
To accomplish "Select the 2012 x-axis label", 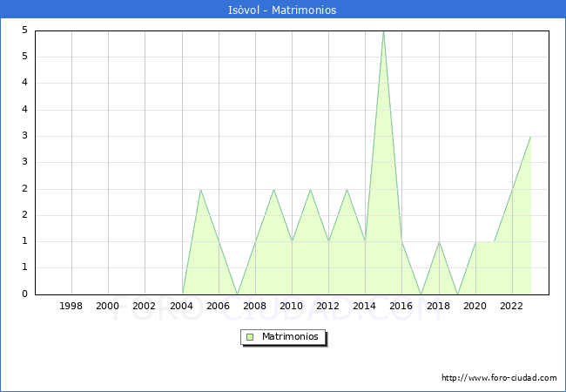I will click(328, 306).
